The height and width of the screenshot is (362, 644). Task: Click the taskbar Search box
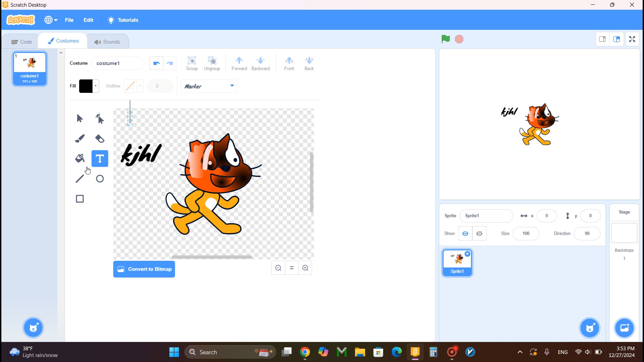(x=230, y=352)
